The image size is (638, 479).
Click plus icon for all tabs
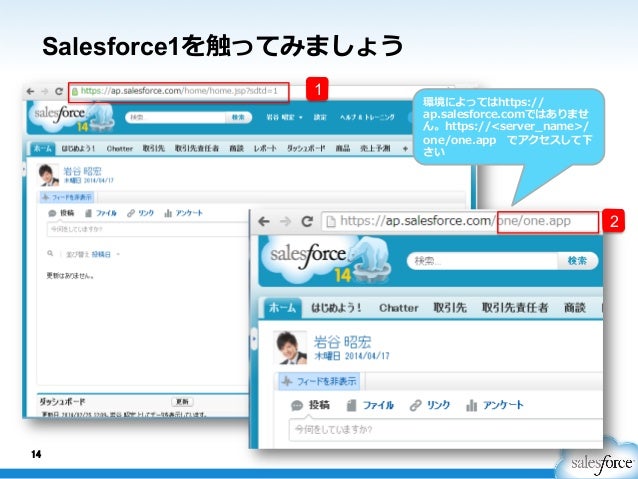[405, 149]
